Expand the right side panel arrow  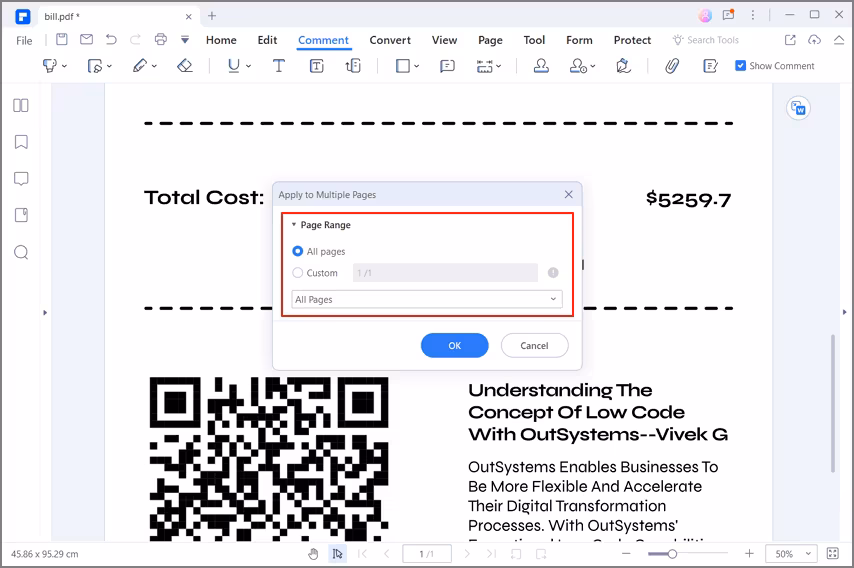[x=844, y=312]
